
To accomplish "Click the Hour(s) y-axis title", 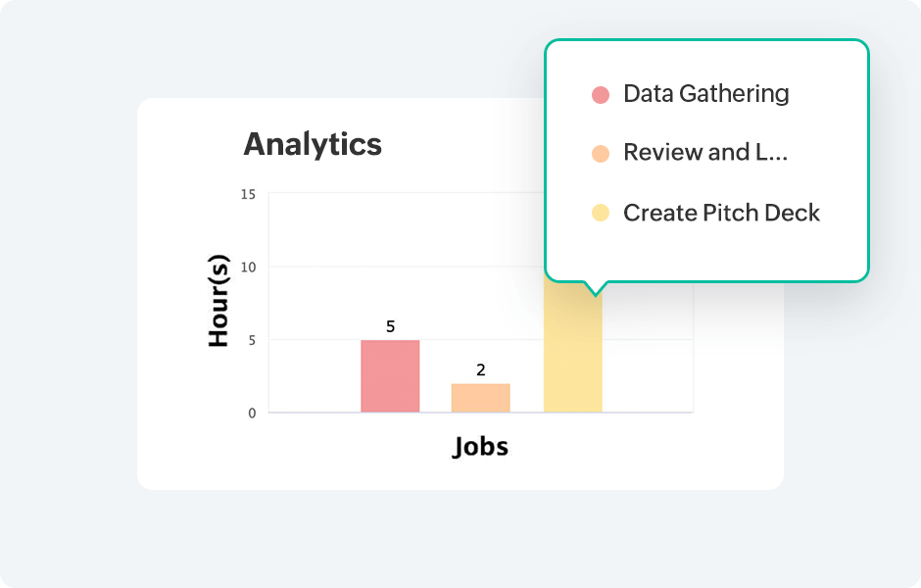I will (x=218, y=301).
